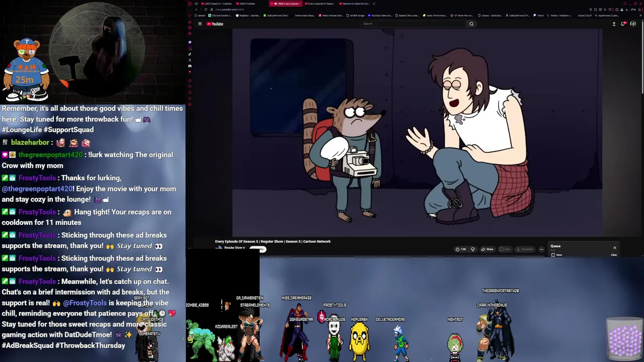Close the Queue panel
This screenshot has height=362, width=644.
614,247
